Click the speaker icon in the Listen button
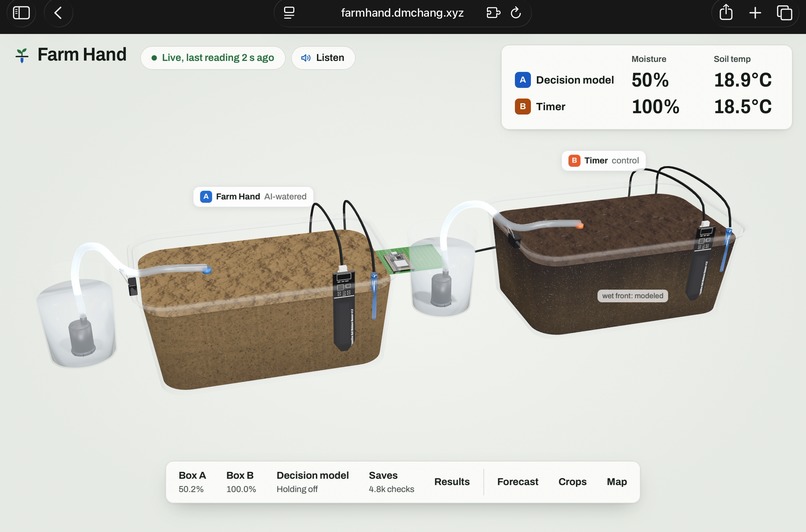This screenshot has width=806, height=532. click(306, 58)
